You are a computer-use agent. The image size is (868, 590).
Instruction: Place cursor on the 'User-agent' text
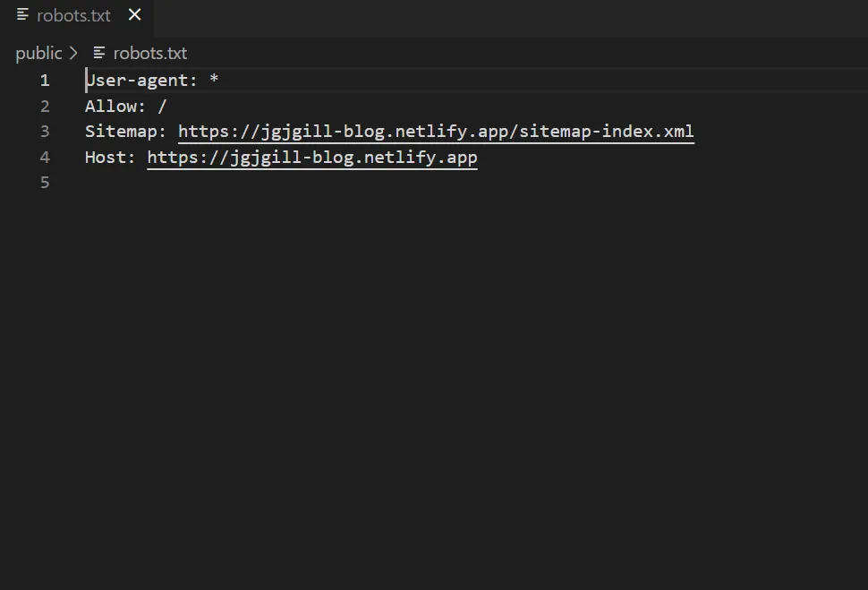tap(136, 81)
